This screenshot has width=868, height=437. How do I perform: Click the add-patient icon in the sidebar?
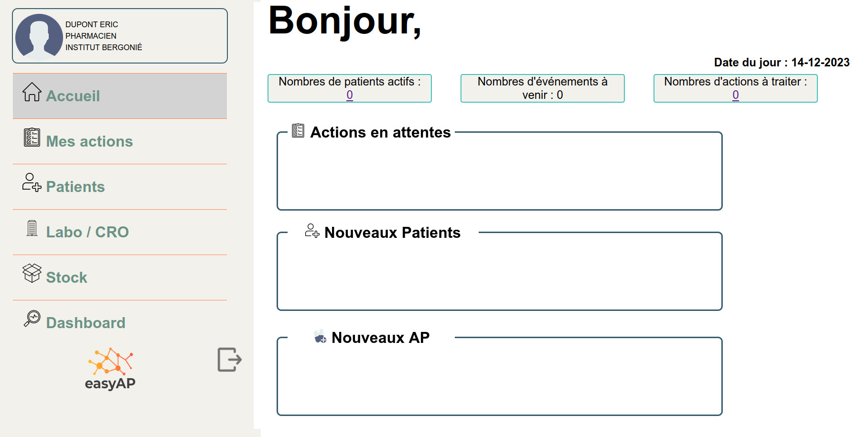pyautogui.click(x=32, y=182)
